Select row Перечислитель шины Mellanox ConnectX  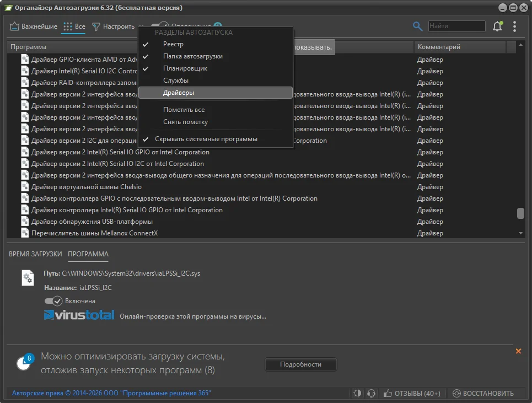pos(261,233)
